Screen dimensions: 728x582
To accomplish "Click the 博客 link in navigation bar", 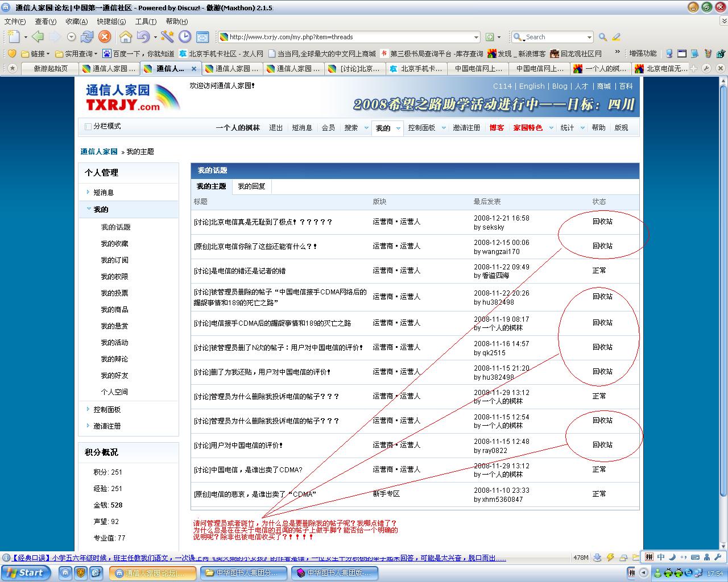I will pos(497,128).
